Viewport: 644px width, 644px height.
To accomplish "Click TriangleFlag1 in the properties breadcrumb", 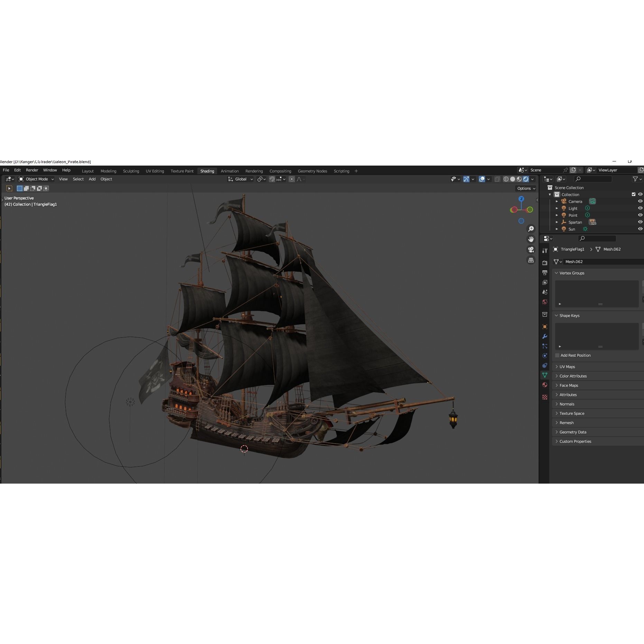I will click(x=572, y=249).
